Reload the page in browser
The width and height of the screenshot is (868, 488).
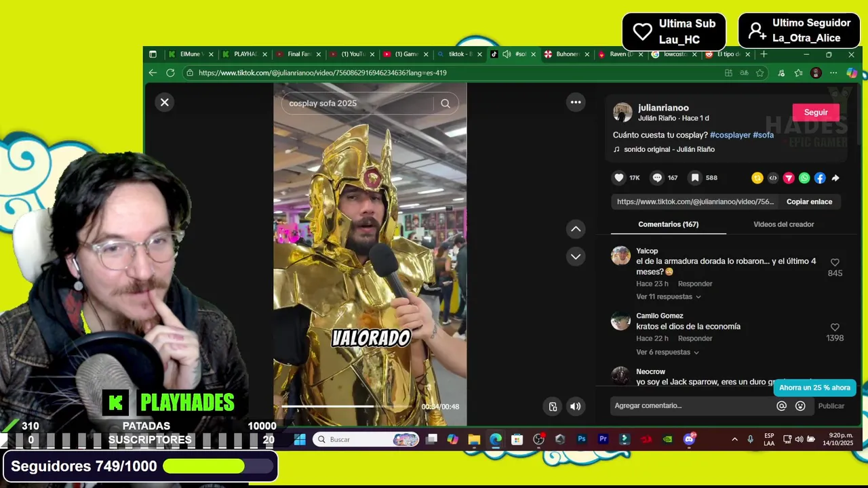coord(170,73)
